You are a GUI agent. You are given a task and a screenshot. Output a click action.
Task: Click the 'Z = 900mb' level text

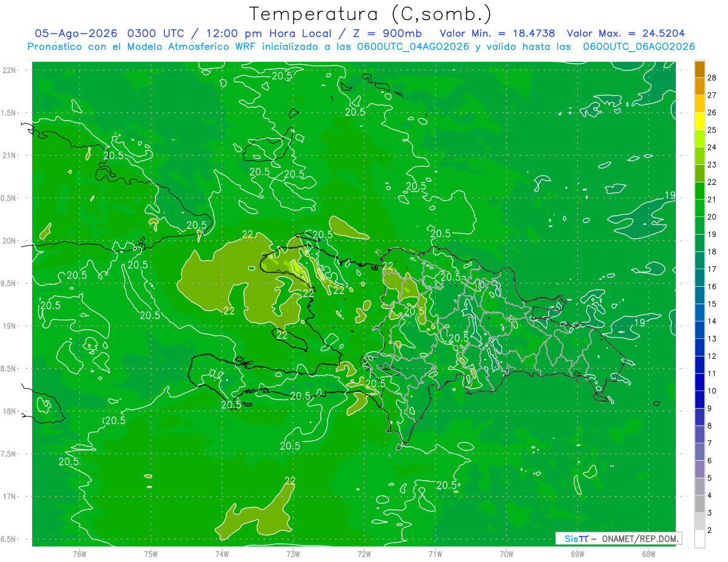[387, 33]
